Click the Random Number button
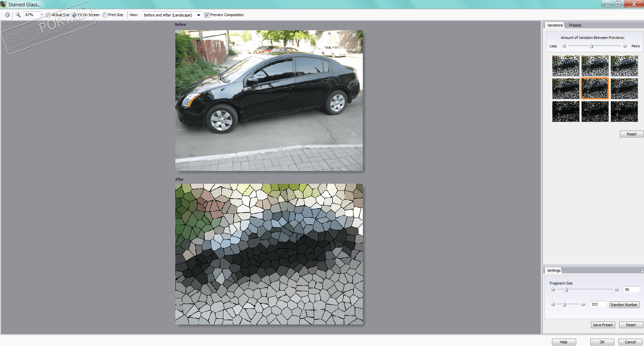 (x=624, y=305)
